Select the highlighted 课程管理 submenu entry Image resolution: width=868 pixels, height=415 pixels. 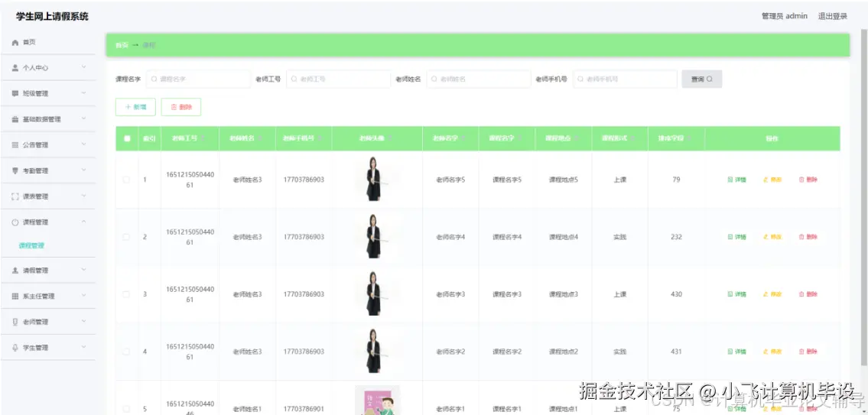(x=31, y=245)
